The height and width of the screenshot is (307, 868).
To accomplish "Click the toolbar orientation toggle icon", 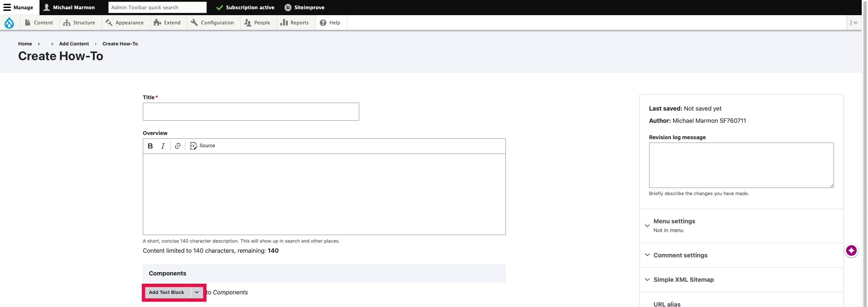I will coord(854,23).
